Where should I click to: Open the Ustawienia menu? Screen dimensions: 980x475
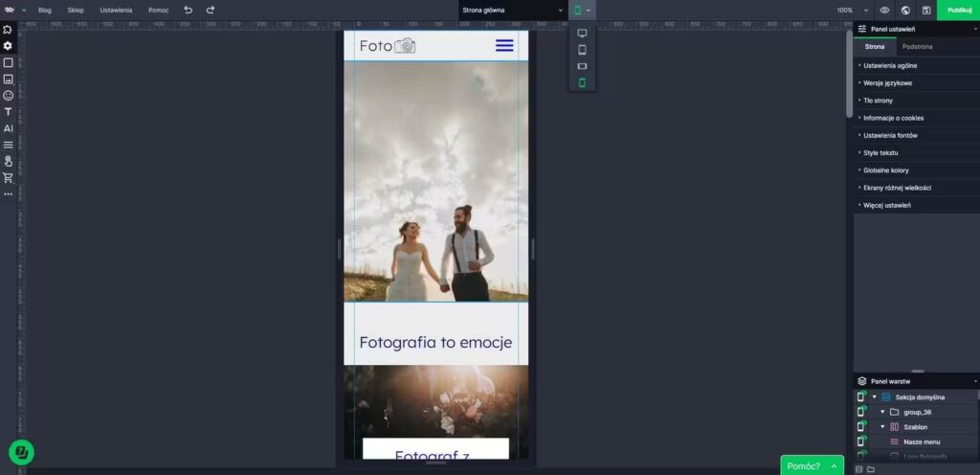click(116, 10)
